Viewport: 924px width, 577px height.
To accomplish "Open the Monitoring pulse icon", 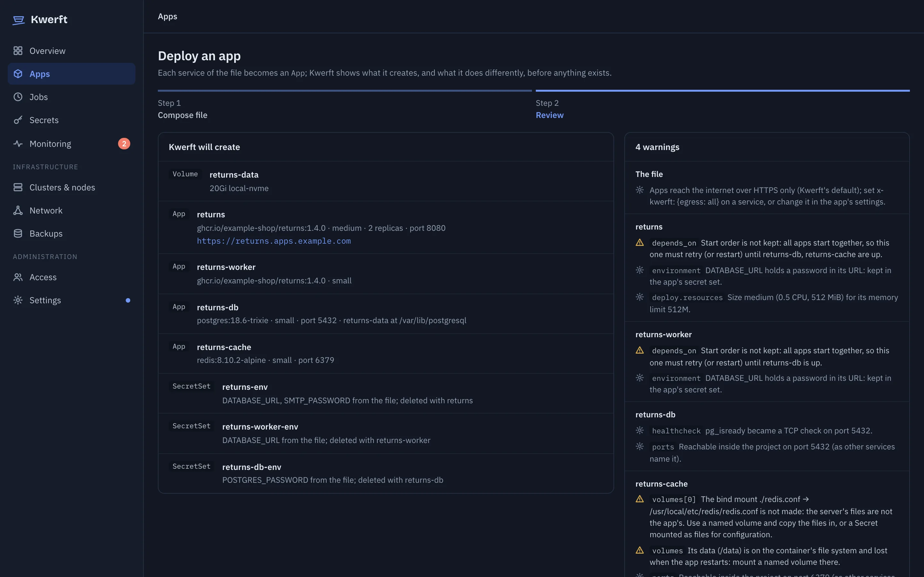I will tap(18, 144).
